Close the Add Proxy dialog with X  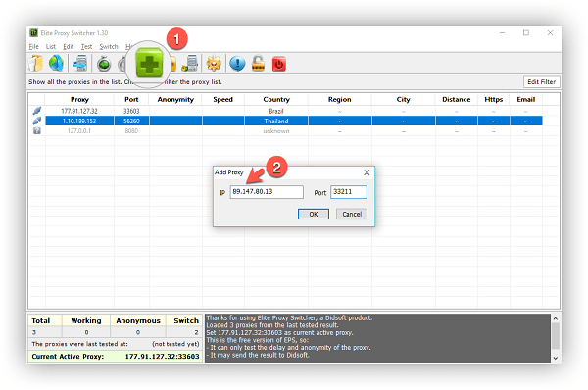[x=367, y=172]
